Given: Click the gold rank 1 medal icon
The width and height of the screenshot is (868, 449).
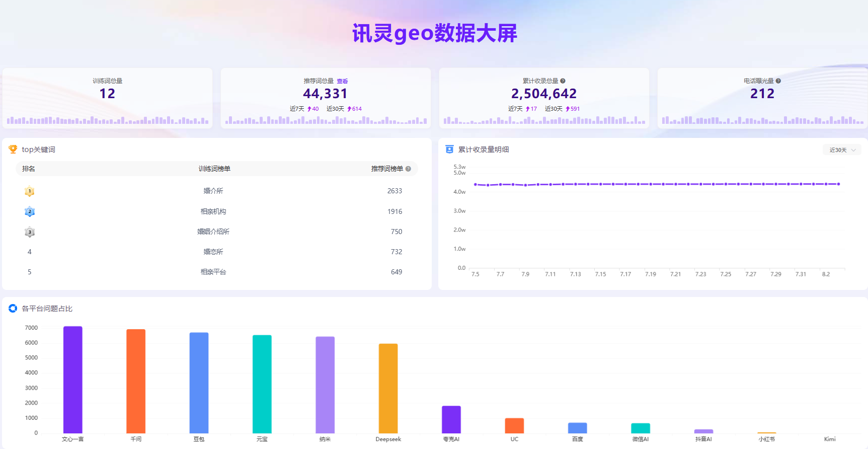Looking at the screenshot, I should 30,191.
